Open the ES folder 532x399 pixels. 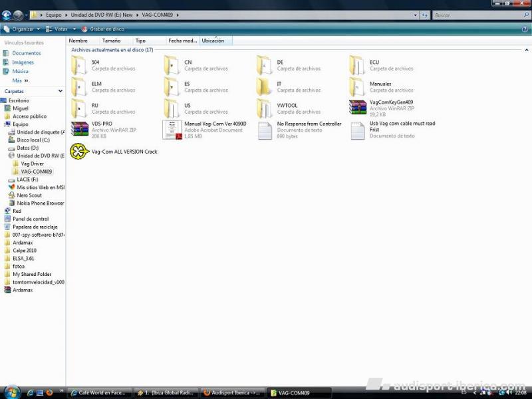197,87
